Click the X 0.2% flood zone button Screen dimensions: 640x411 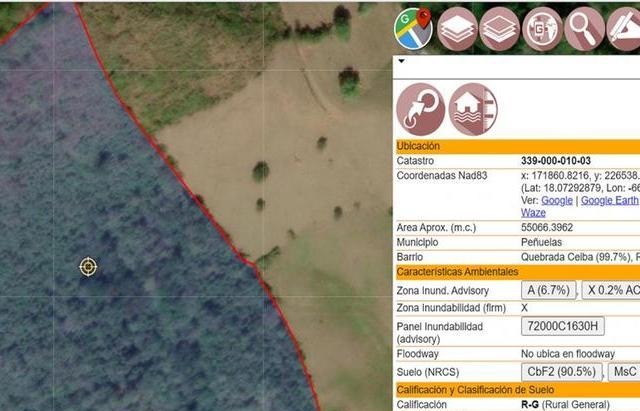[611, 290]
